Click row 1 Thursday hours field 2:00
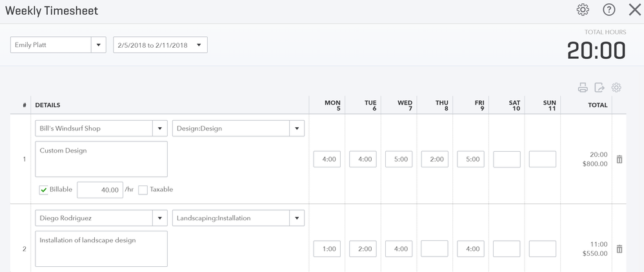This screenshot has height=272, width=644. [x=434, y=159]
